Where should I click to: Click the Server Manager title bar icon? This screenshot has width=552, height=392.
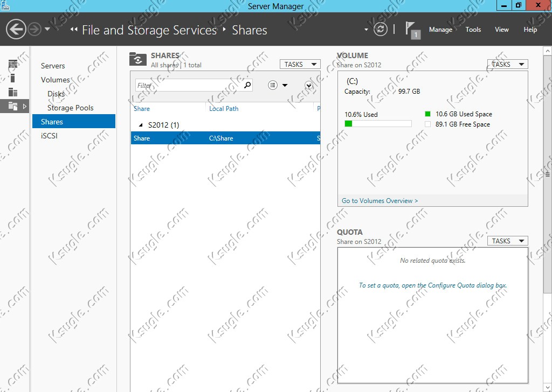click(5, 5)
